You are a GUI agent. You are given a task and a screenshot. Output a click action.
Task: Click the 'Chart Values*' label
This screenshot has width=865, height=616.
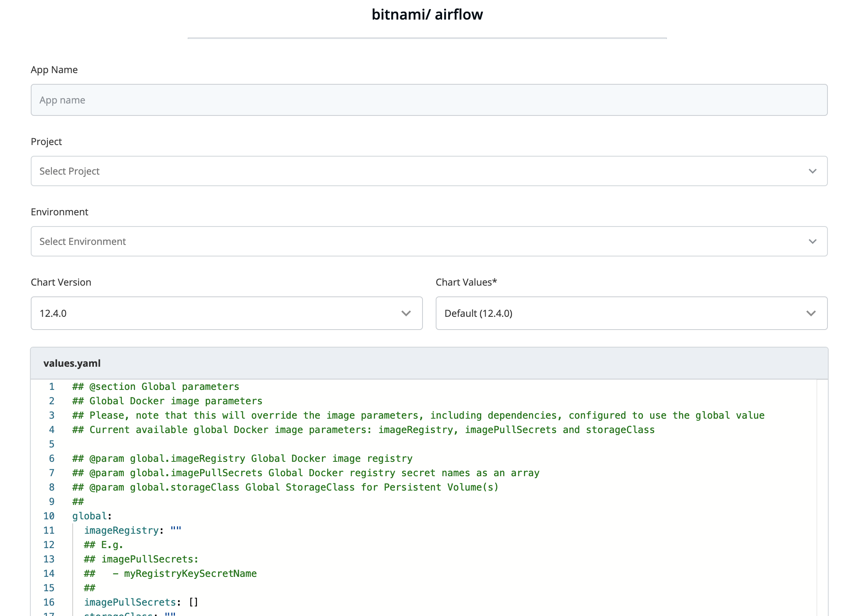tap(466, 282)
